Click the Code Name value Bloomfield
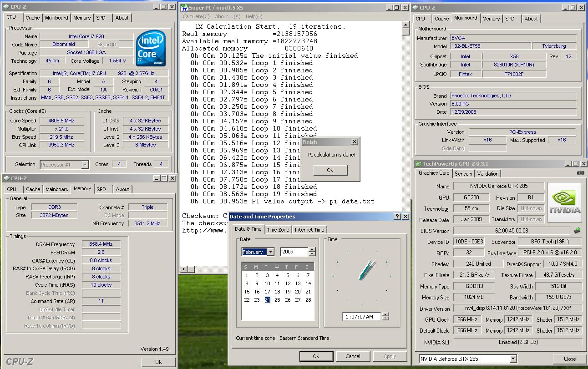This screenshot has height=369, width=588. click(x=63, y=45)
